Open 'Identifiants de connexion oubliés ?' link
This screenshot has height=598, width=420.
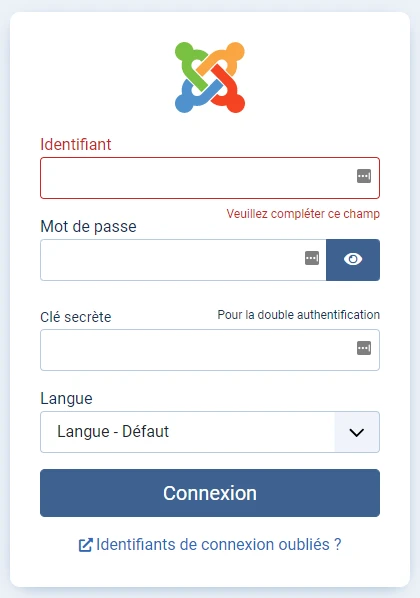click(219, 545)
